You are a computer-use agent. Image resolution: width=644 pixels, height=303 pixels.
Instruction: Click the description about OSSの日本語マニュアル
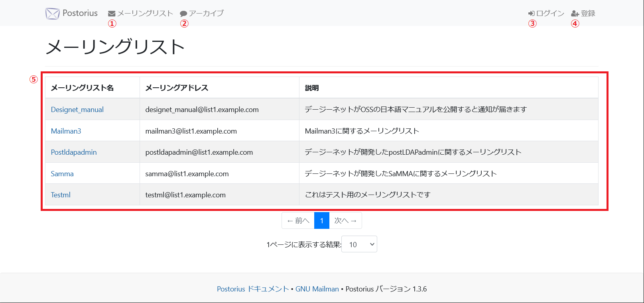(x=416, y=110)
